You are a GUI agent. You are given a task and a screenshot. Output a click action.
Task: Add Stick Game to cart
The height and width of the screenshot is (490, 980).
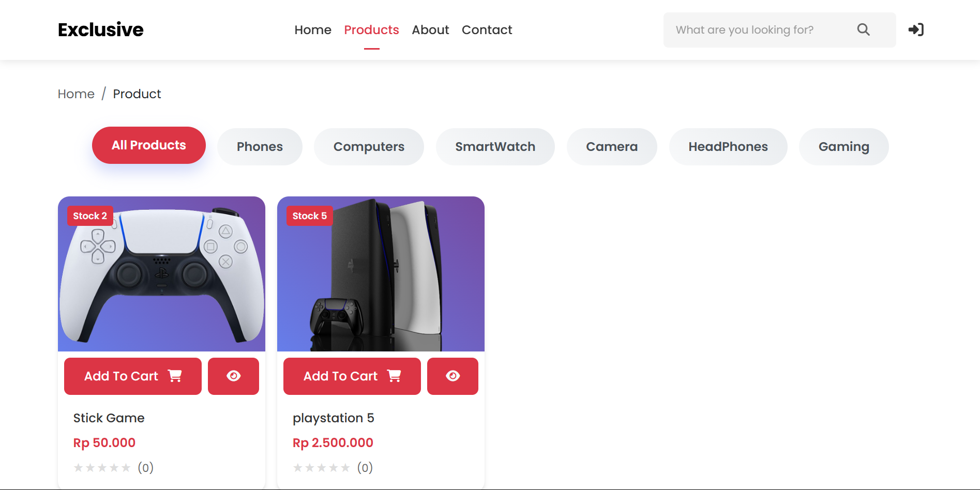click(x=133, y=376)
